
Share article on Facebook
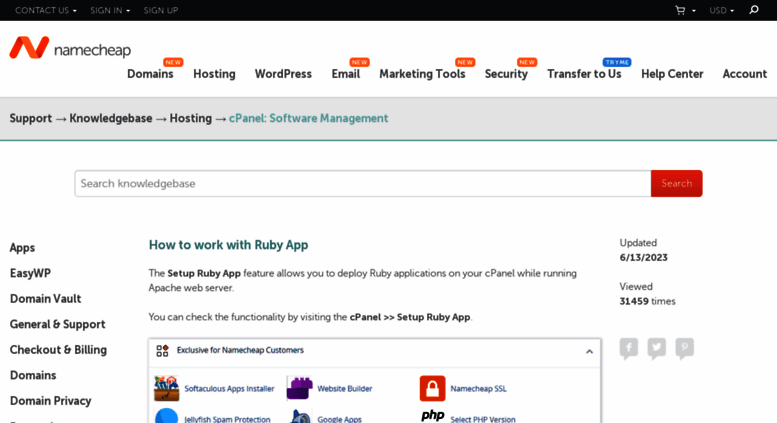[x=629, y=348]
